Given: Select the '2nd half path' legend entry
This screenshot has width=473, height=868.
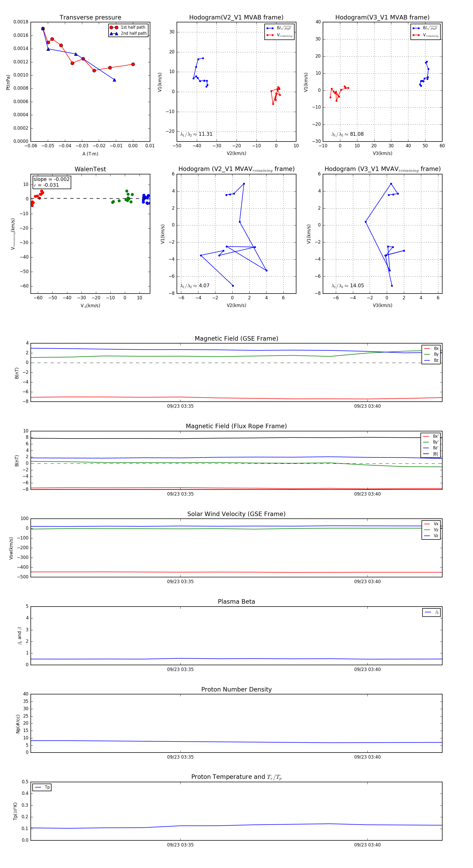Looking at the screenshot, I should pyautogui.click(x=128, y=33).
